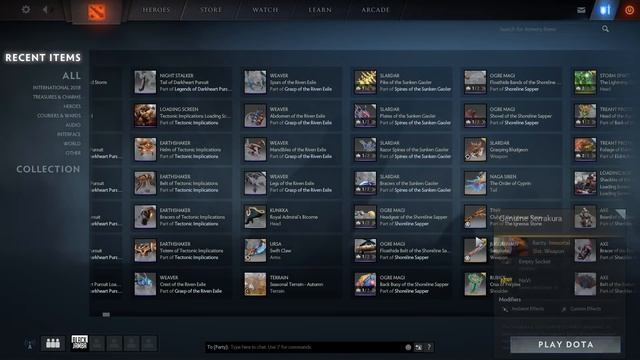Open the chat help question icon
The width and height of the screenshot is (640, 360).
(x=429, y=347)
